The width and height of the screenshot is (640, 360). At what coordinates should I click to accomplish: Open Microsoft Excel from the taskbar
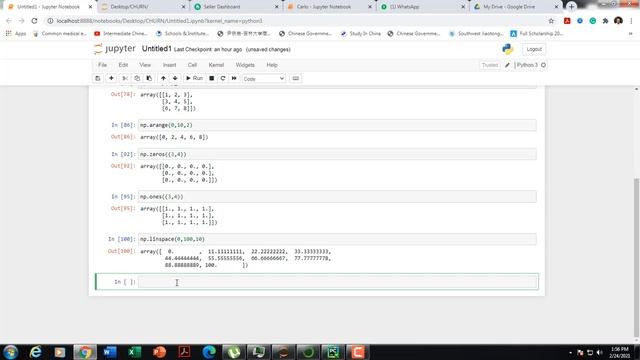pos(135,352)
